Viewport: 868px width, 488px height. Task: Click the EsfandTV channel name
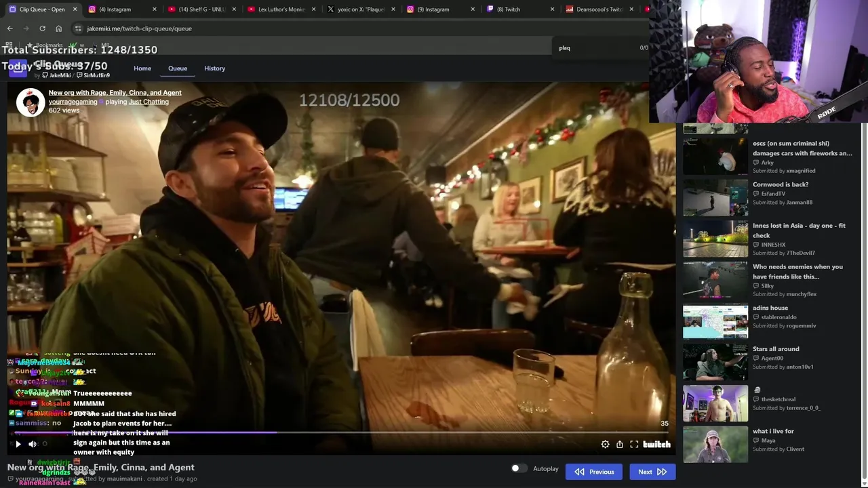[x=773, y=194]
